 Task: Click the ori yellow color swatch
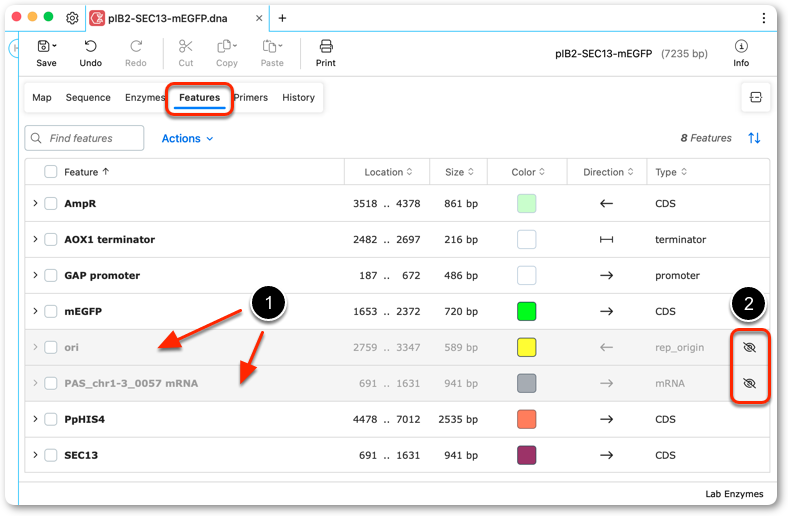(x=527, y=347)
